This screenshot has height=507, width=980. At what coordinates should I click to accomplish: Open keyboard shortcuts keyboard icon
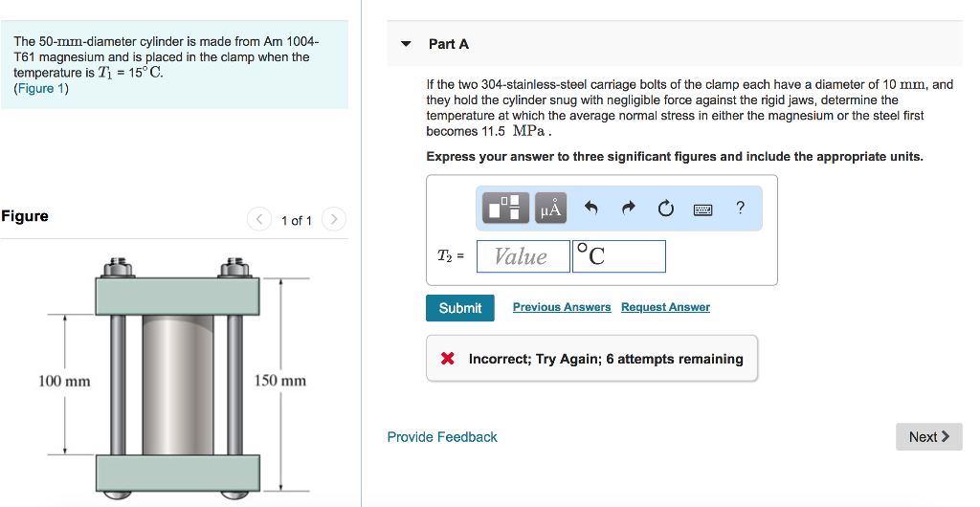point(703,209)
